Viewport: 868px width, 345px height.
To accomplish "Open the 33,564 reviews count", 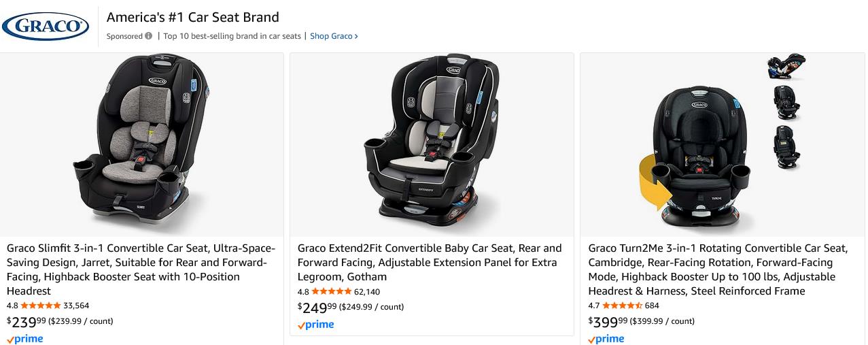I will click(76, 306).
